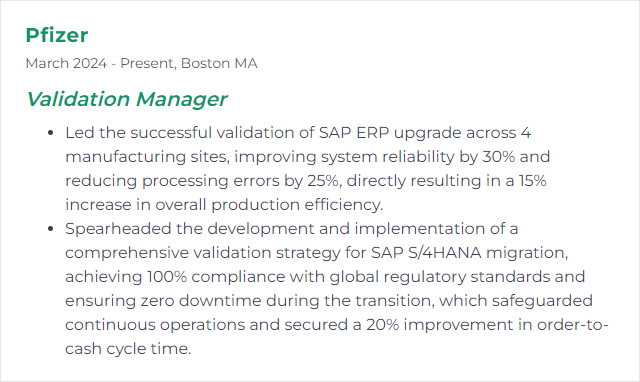Viewport: 640px width, 382px height.
Task: Click the 15% efficiency increase figure
Action: point(532,181)
